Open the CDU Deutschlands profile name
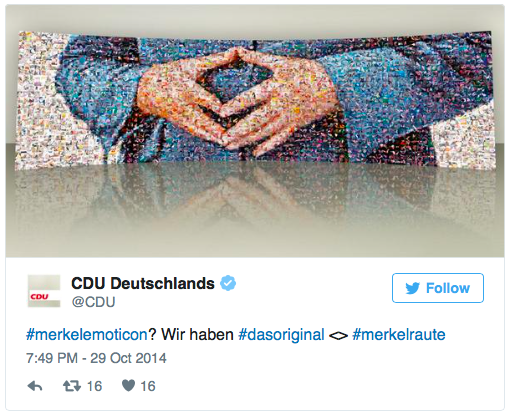 coord(143,283)
